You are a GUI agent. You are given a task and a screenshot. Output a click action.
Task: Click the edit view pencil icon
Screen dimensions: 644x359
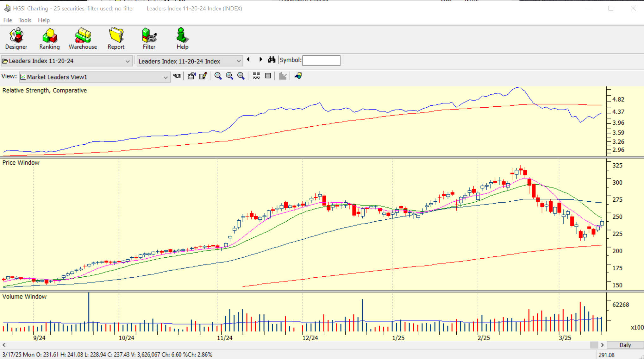pyautogui.click(x=203, y=76)
